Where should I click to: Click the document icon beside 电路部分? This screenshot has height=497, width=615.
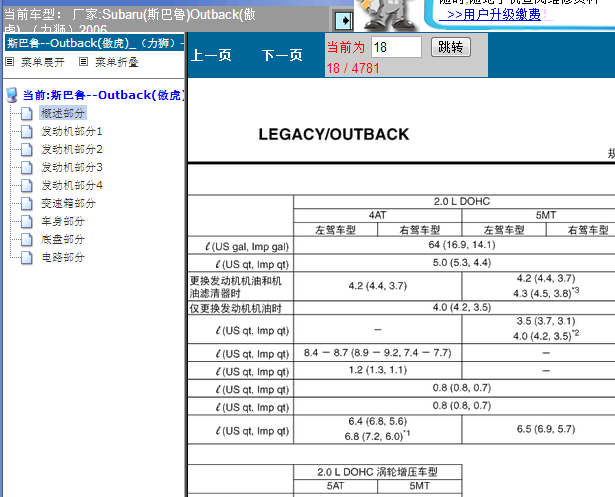point(27,258)
